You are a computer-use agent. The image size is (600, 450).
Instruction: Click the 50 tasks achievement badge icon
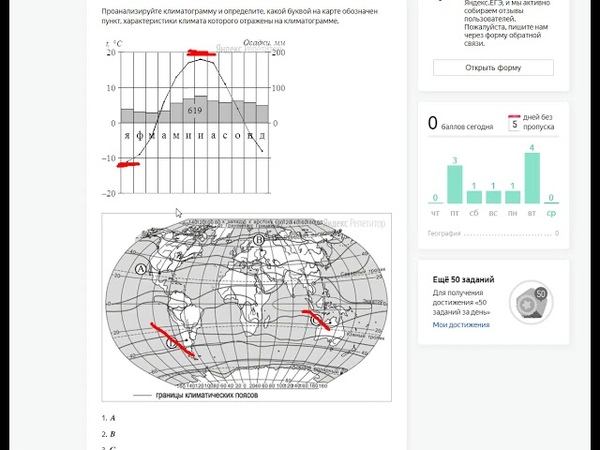pos(531,303)
